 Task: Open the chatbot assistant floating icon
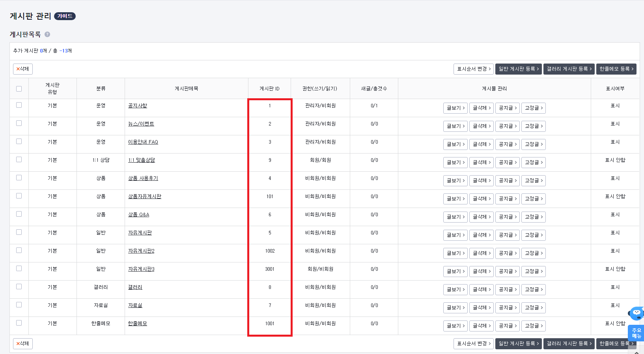point(637,313)
